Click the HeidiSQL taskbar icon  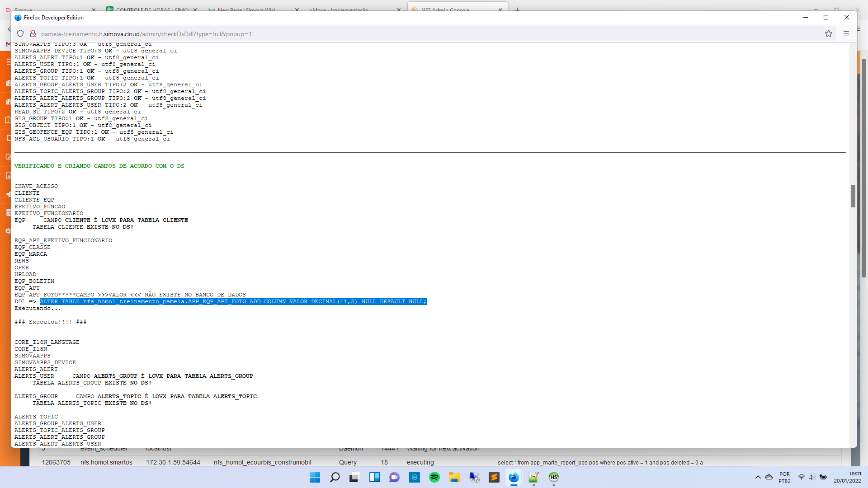coord(553,477)
